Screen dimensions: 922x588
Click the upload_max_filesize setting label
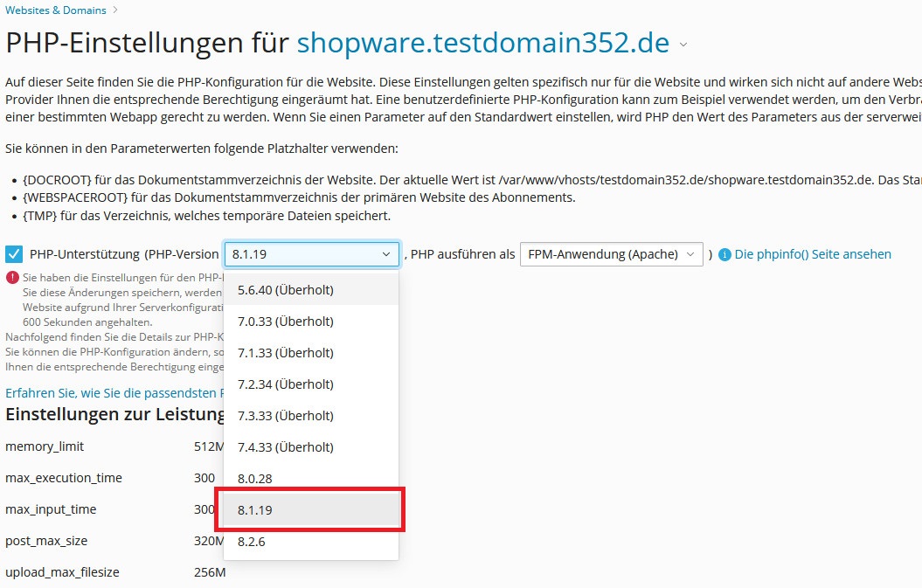pos(62,572)
